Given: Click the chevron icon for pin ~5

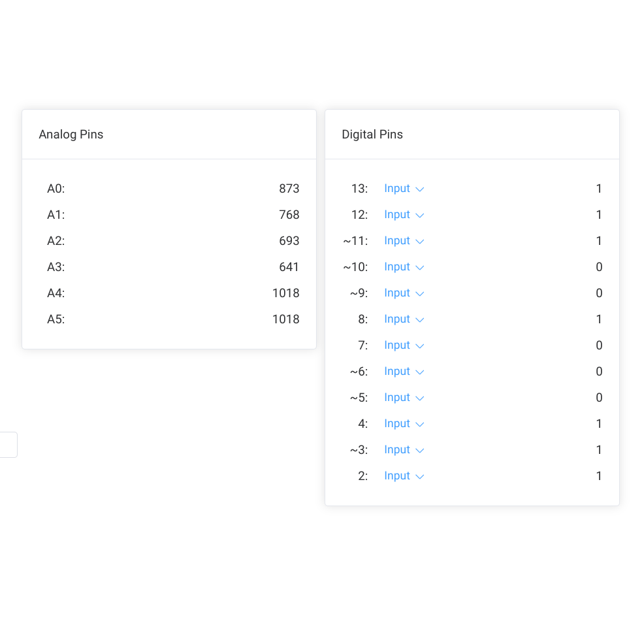Looking at the screenshot, I should 420,398.
